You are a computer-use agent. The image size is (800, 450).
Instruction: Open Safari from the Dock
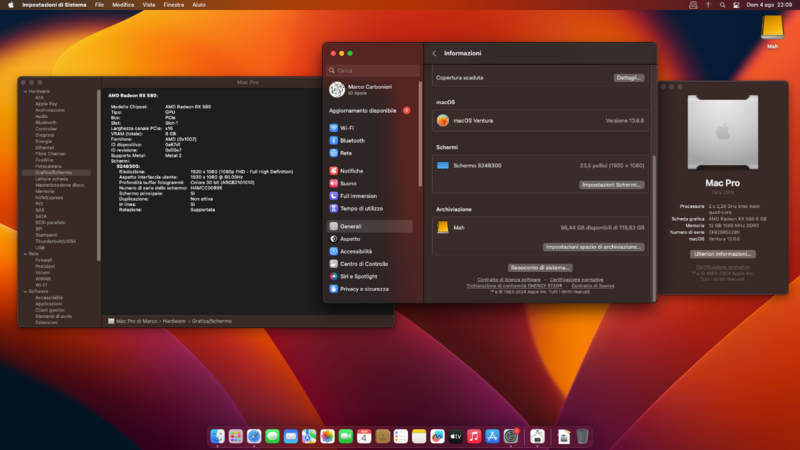click(x=254, y=436)
